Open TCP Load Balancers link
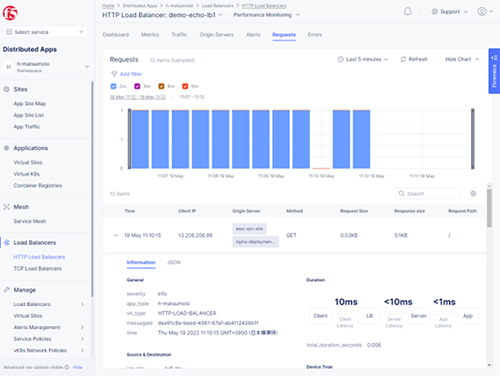 [38, 268]
